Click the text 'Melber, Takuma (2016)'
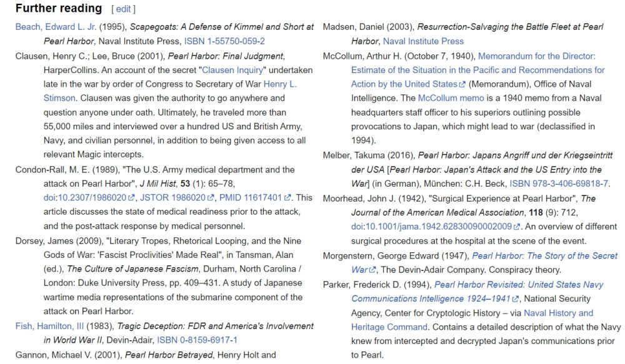The image size is (625, 364). (369, 155)
